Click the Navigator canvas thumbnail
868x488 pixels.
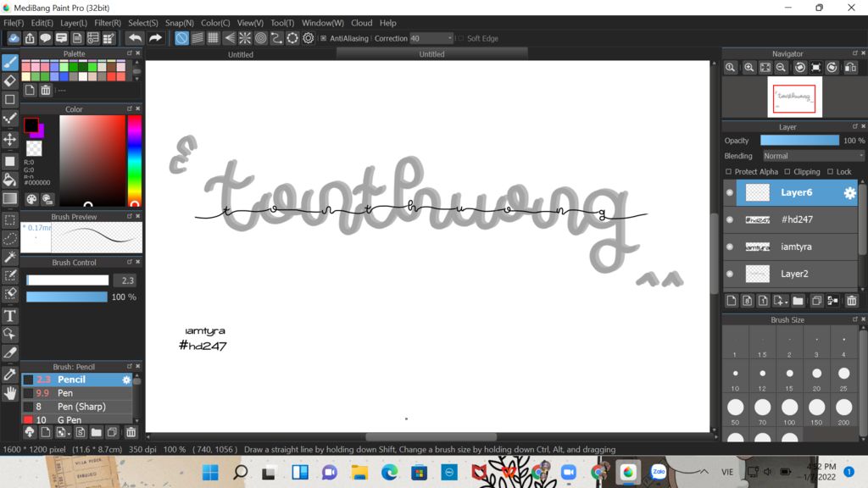(x=794, y=97)
